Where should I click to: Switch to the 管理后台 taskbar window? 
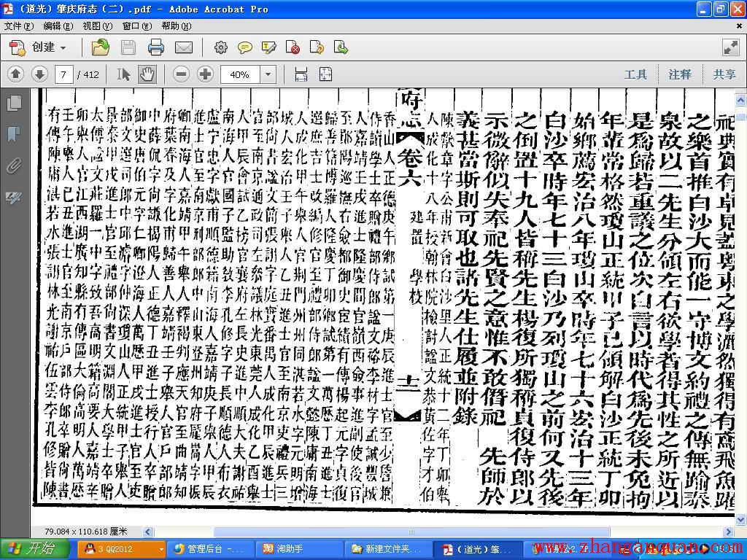click(x=211, y=549)
